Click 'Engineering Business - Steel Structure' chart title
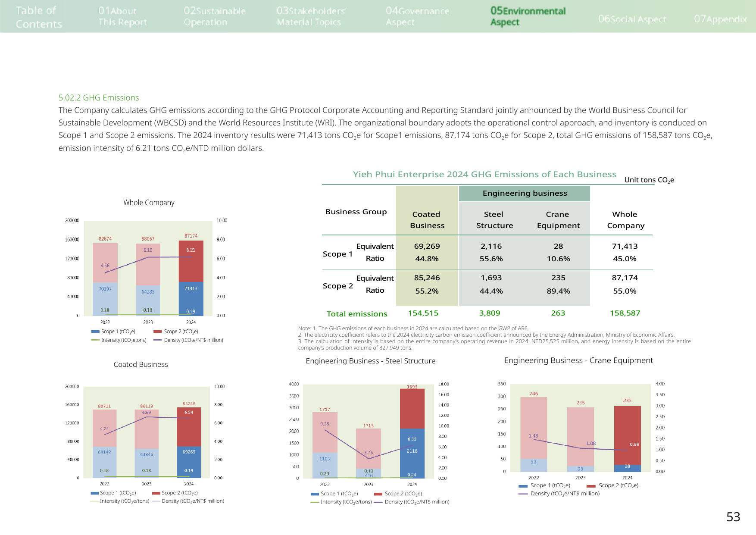Image resolution: width=756 pixels, height=535 pixels. (x=370, y=361)
